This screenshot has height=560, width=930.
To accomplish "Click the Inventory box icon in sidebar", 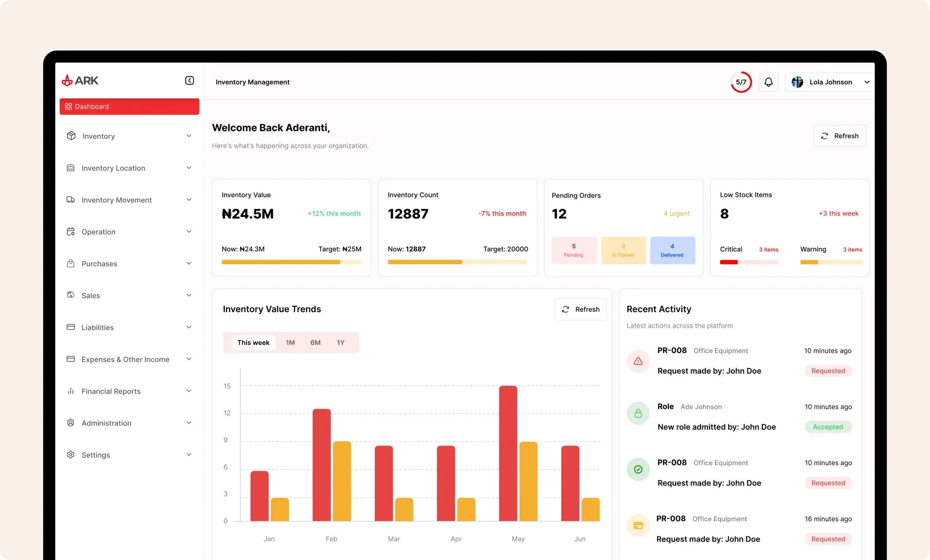I will (x=71, y=136).
